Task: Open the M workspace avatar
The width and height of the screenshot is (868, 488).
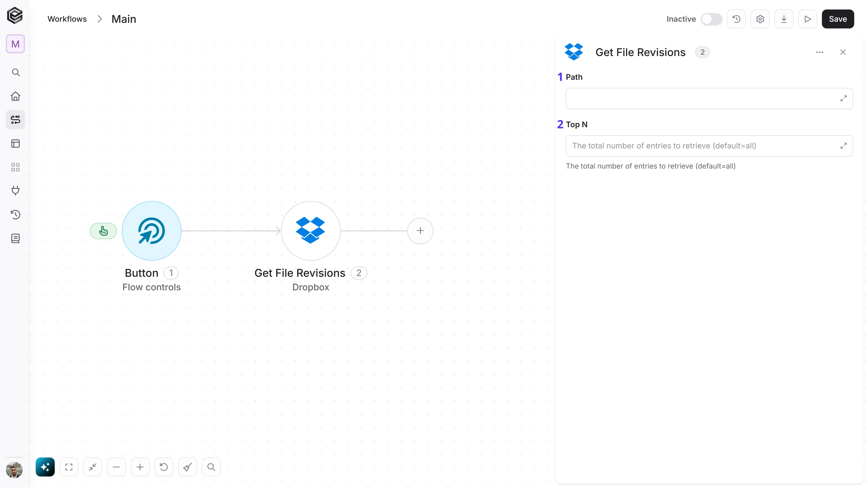Action: [x=15, y=44]
